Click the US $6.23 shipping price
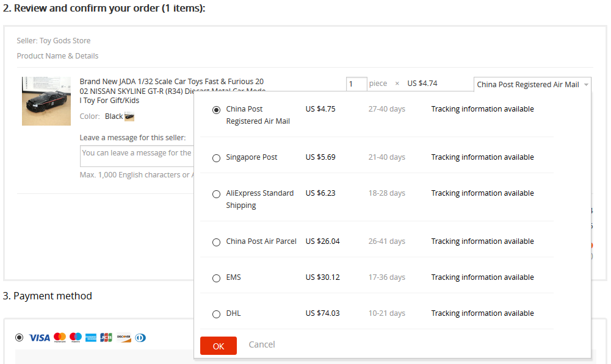 320,193
